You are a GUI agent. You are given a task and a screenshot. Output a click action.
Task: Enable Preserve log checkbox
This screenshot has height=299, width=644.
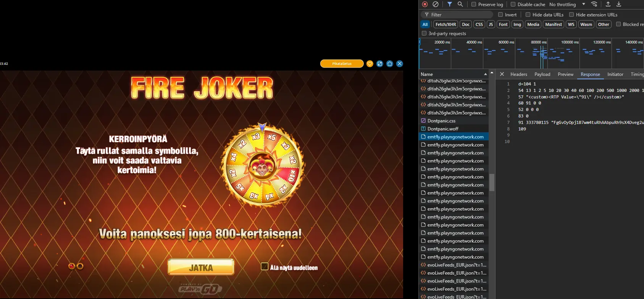pos(474,5)
